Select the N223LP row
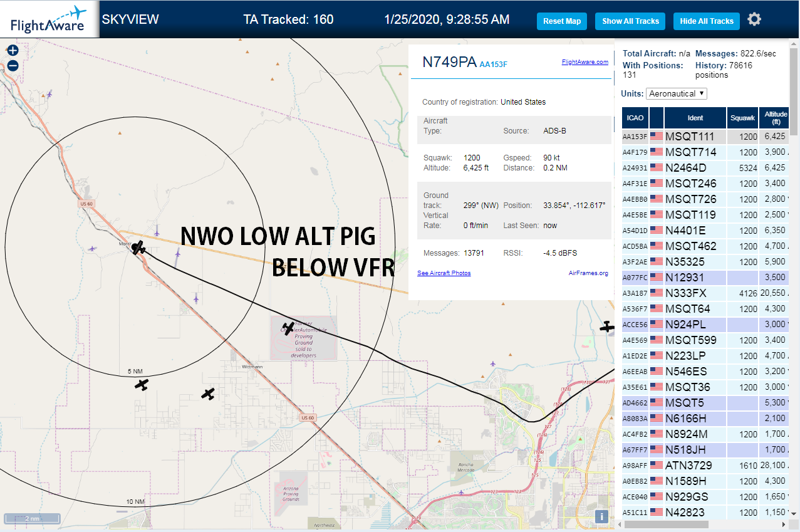This screenshot has height=532, width=800. pyautogui.click(x=707, y=356)
